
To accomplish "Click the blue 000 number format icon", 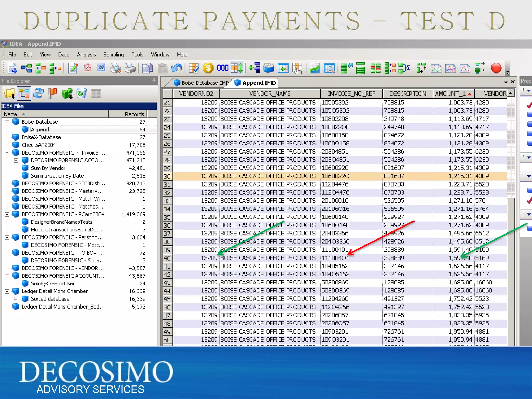I will click(x=223, y=68).
